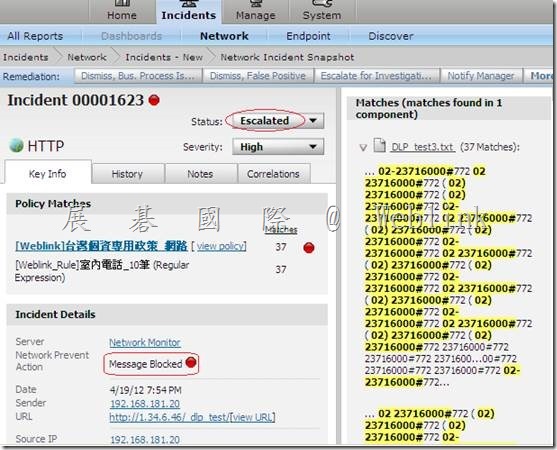557x450 pixels.
Task: Collapse the DLP_test3.txt matches triangle
Action: click(363, 147)
